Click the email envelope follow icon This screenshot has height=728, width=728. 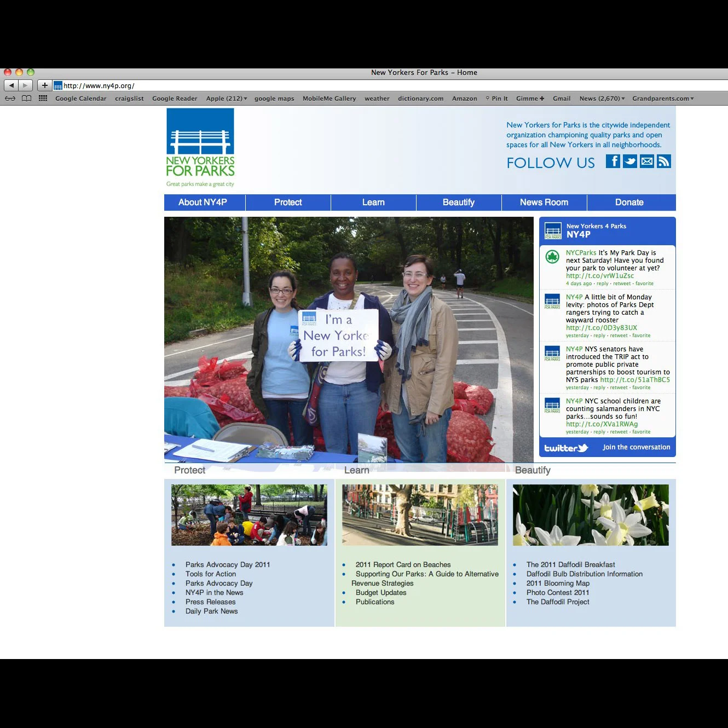[647, 161]
